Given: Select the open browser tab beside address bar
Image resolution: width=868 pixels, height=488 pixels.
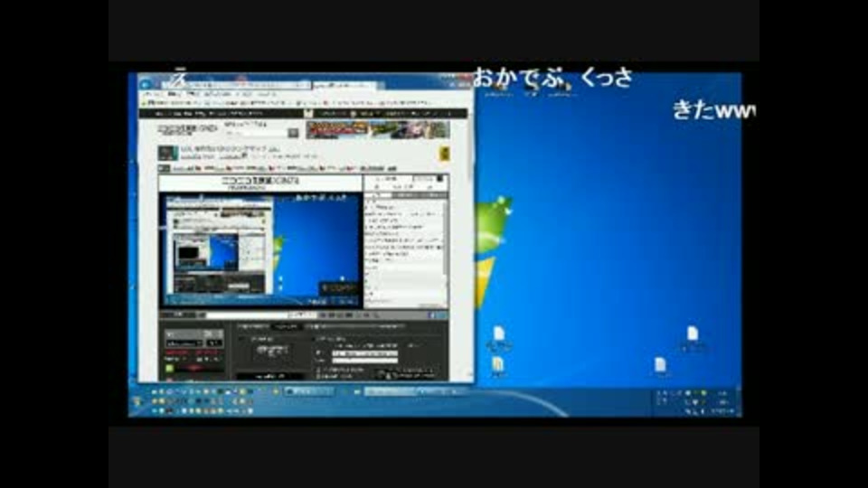Looking at the screenshot, I should click(344, 86).
